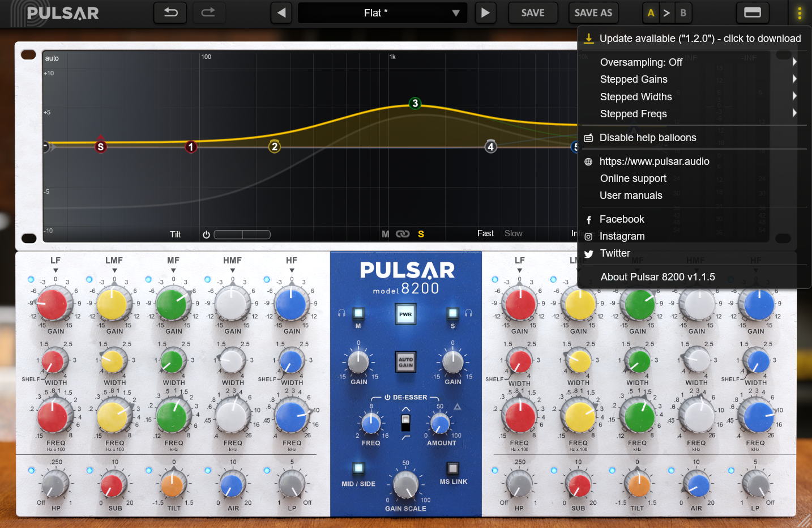The image size is (812, 528).
Task: Click the left LF band triangle marker
Action: (55, 270)
